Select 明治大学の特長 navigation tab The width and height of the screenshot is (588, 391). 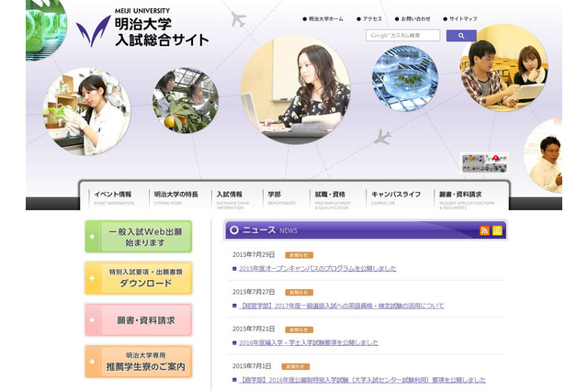click(x=175, y=197)
